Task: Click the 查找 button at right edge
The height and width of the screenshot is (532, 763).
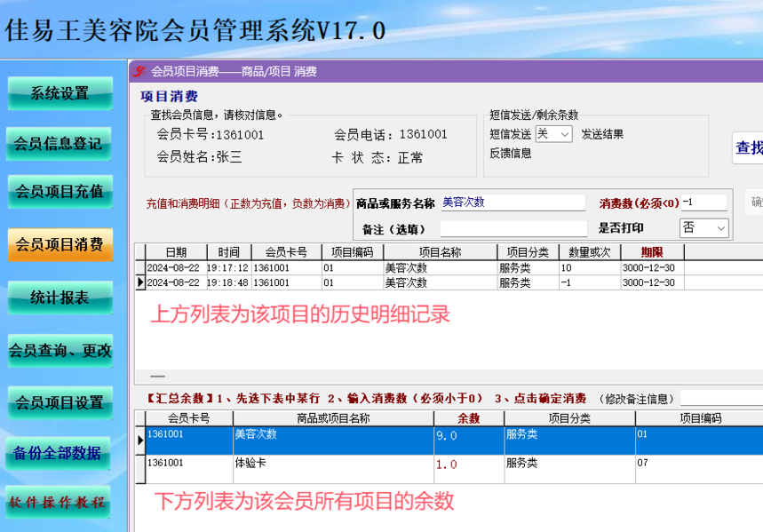Action: click(749, 147)
